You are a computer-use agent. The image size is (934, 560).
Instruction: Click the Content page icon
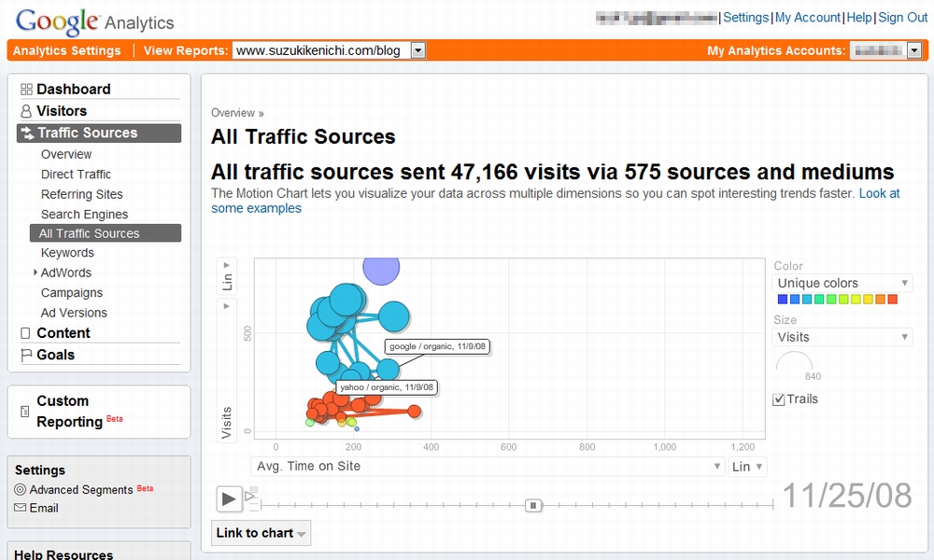(25, 333)
